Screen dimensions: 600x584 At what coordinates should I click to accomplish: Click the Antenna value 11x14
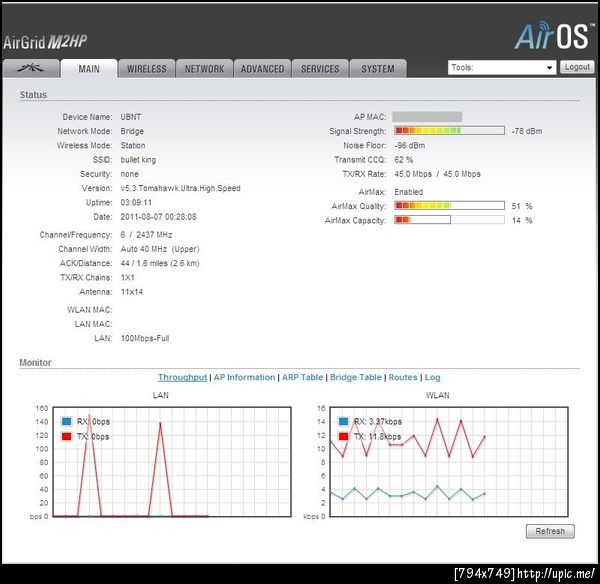(x=132, y=292)
